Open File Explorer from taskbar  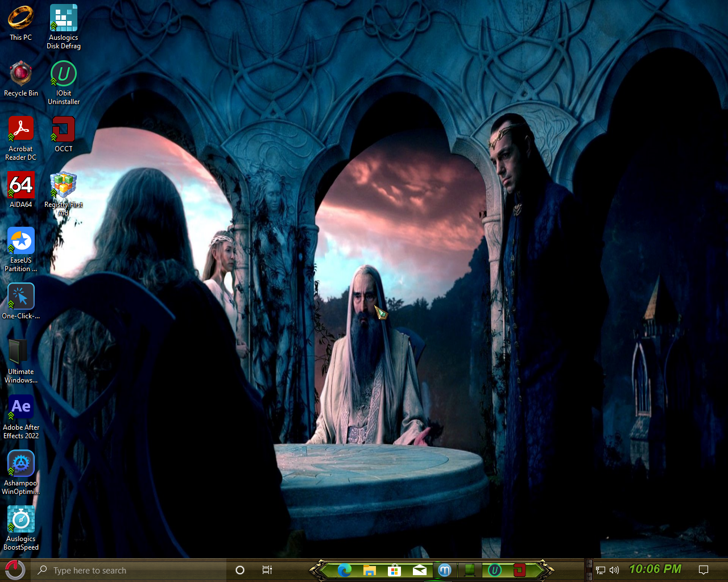[x=369, y=570]
